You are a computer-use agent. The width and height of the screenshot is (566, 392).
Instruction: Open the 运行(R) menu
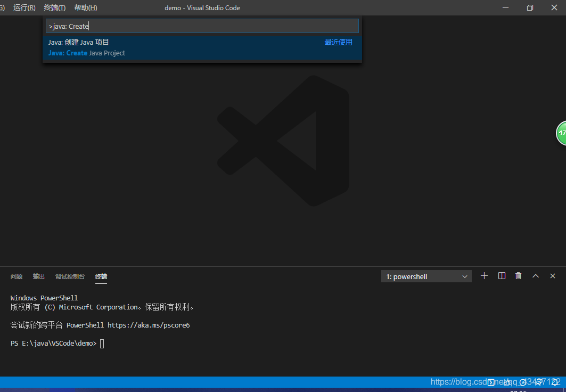click(24, 7)
